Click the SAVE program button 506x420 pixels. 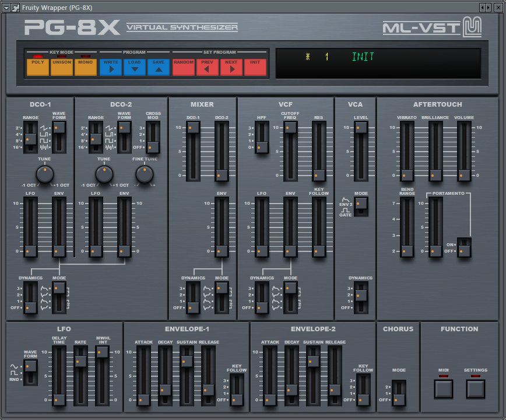tap(159, 67)
